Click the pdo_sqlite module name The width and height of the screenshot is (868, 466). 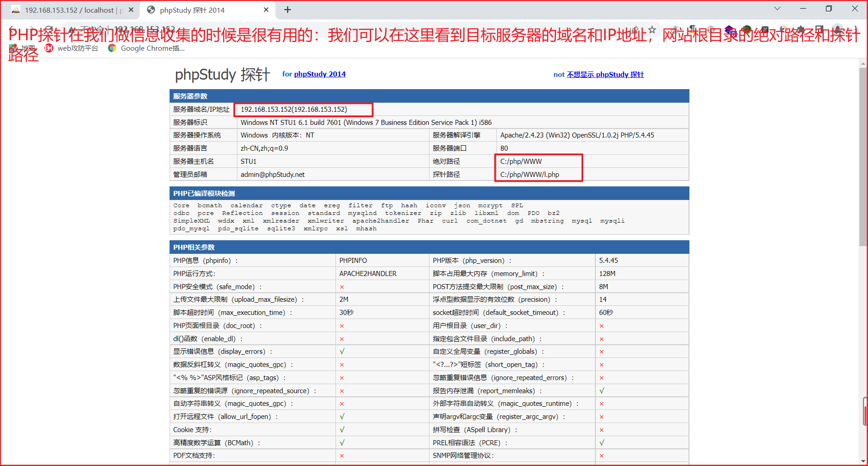[x=238, y=228]
